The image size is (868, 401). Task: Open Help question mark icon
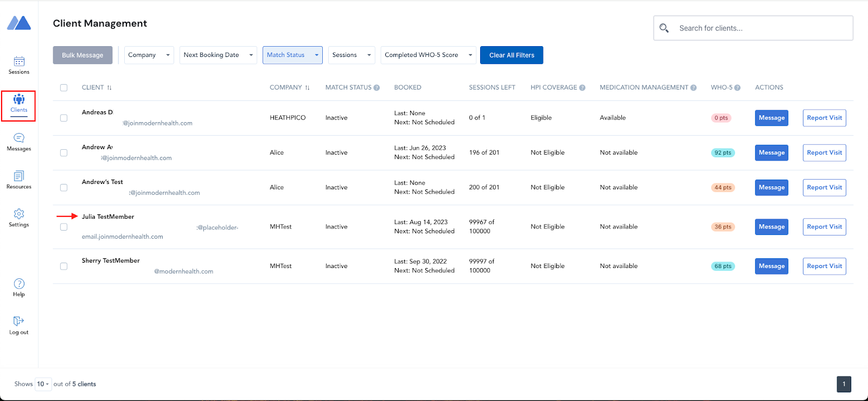[19, 284]
